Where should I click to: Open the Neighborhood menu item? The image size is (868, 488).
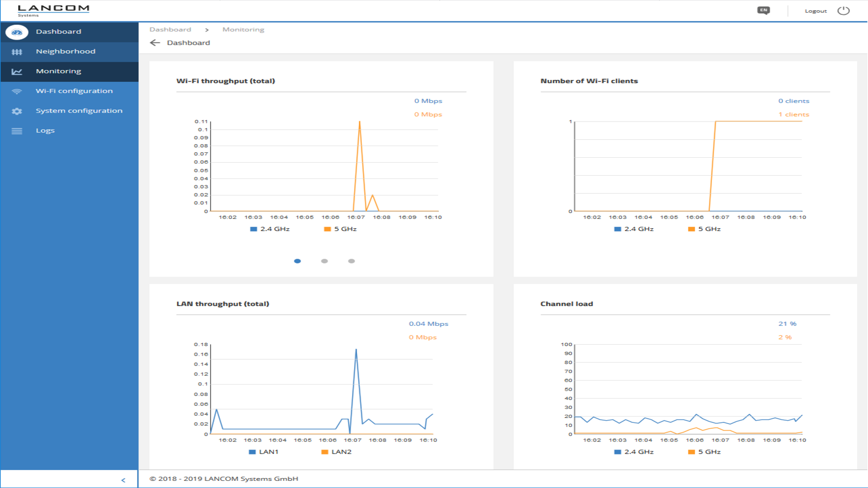(66, 52)
